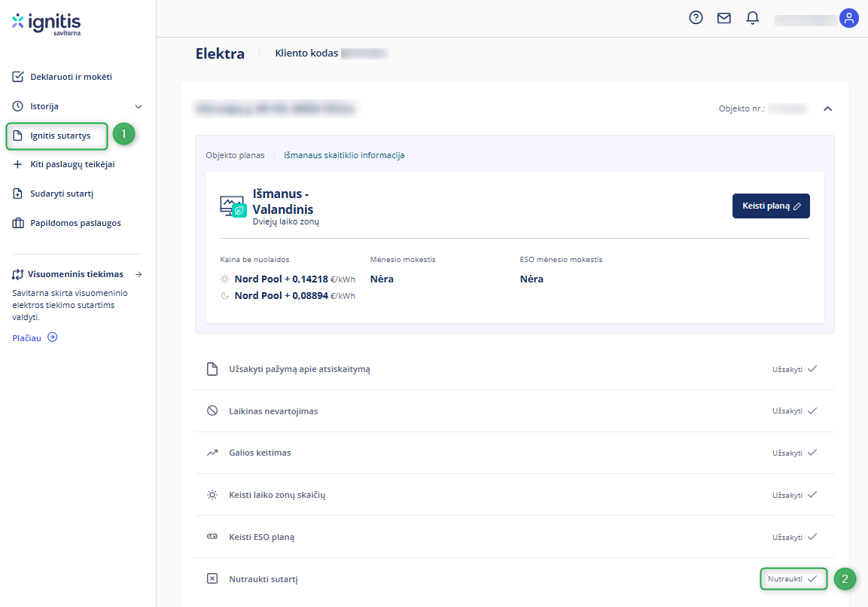This screenshot has width=868, height=607.
Task: Click the Nėra value under Mėnesio mokestis
Action: tap(382, 279)
